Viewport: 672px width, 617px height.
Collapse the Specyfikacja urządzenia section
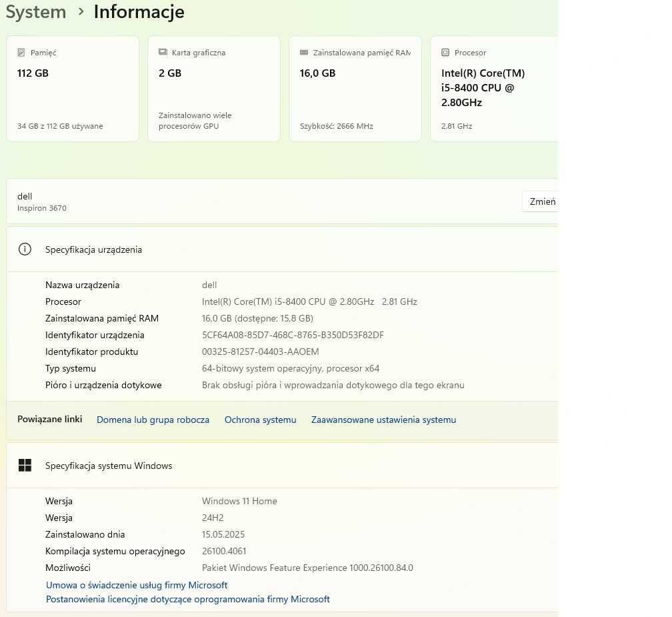click(x=282, y=249)
